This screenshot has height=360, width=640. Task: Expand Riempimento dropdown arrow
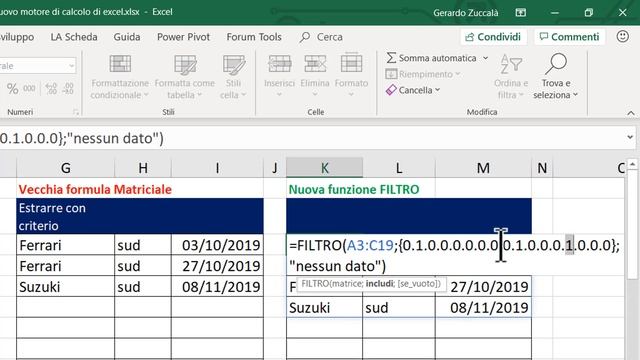458,74
